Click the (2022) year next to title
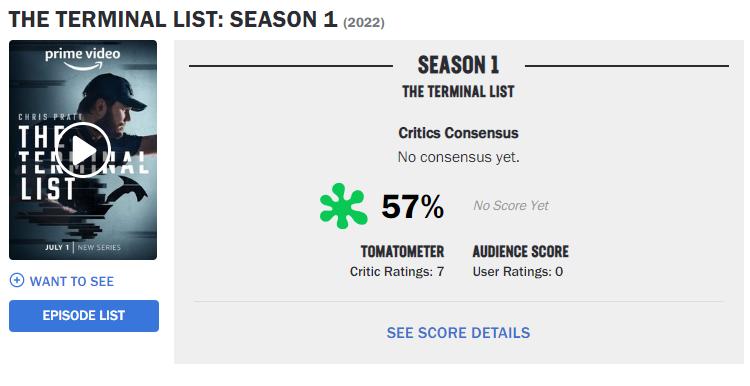 click(x=364, y=22)
